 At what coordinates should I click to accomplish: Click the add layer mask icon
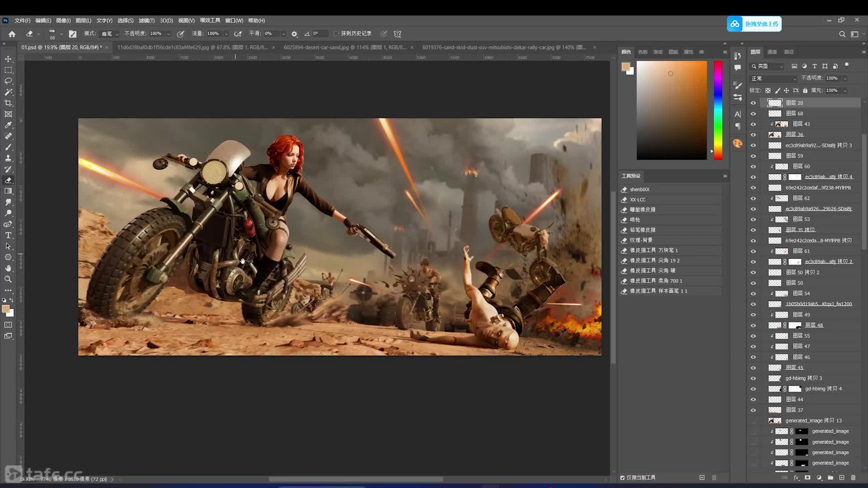coord(807,478)
